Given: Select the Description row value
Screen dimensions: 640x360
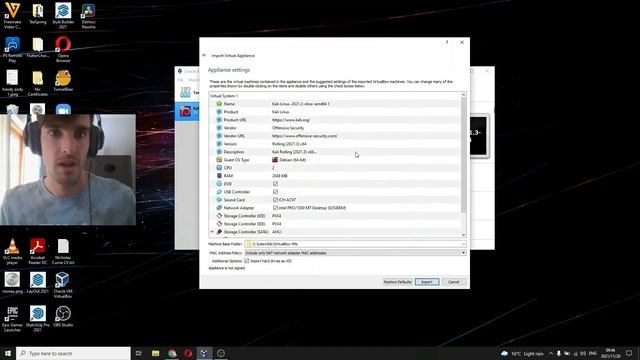Looking at the screenshot, I should click(294, 152).
